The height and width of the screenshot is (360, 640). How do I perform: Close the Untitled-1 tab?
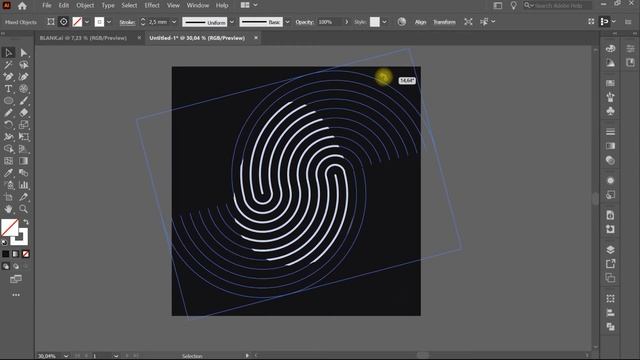click(256, 38)
